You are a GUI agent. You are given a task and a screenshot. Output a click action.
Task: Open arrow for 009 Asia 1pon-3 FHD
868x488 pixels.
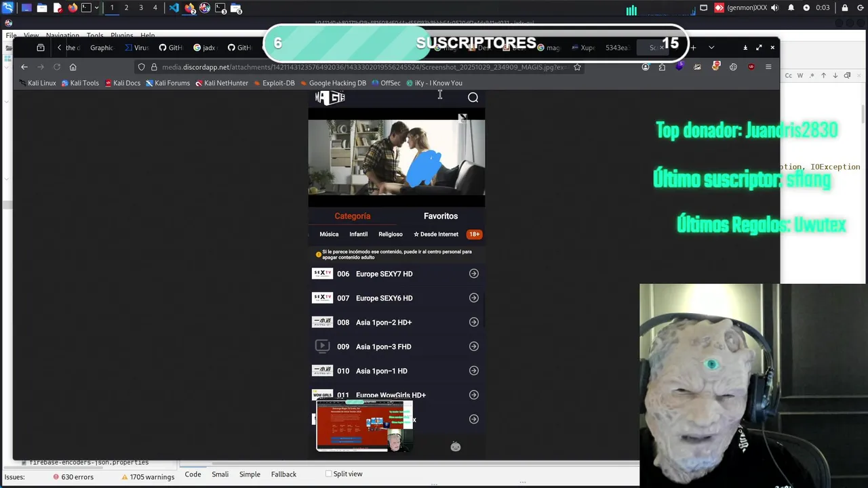click(474, 346)
